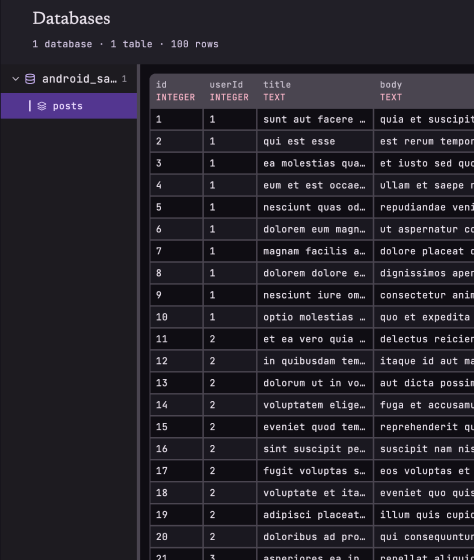Select title cell 'et ea vero quia …'
This screenshot has height=560, width=474.
click(x=315, y=339)
